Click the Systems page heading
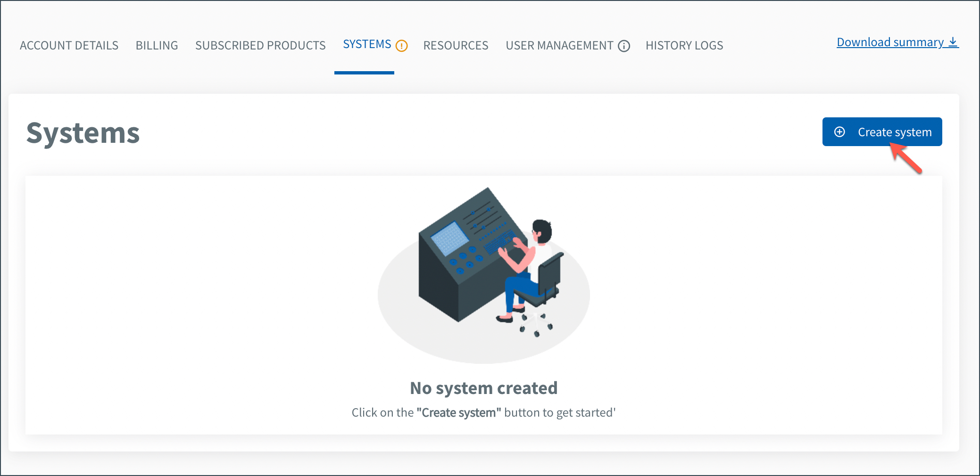 [83, 133]
